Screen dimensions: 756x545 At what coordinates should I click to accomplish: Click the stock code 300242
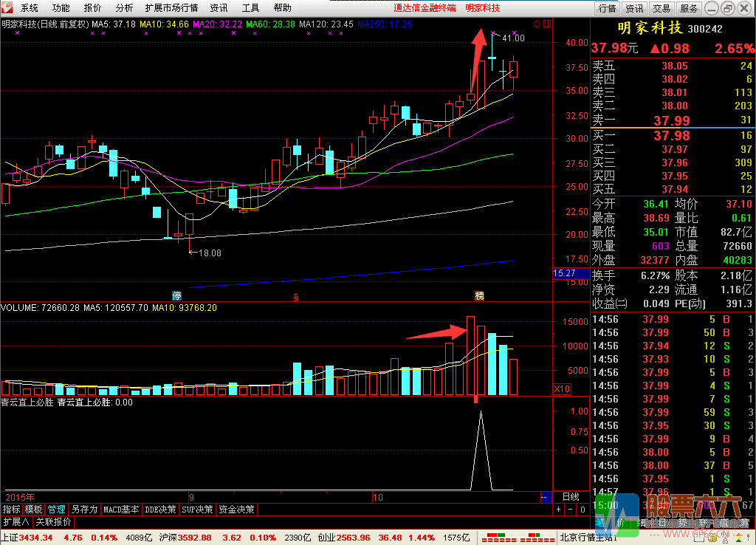[705, 29]
